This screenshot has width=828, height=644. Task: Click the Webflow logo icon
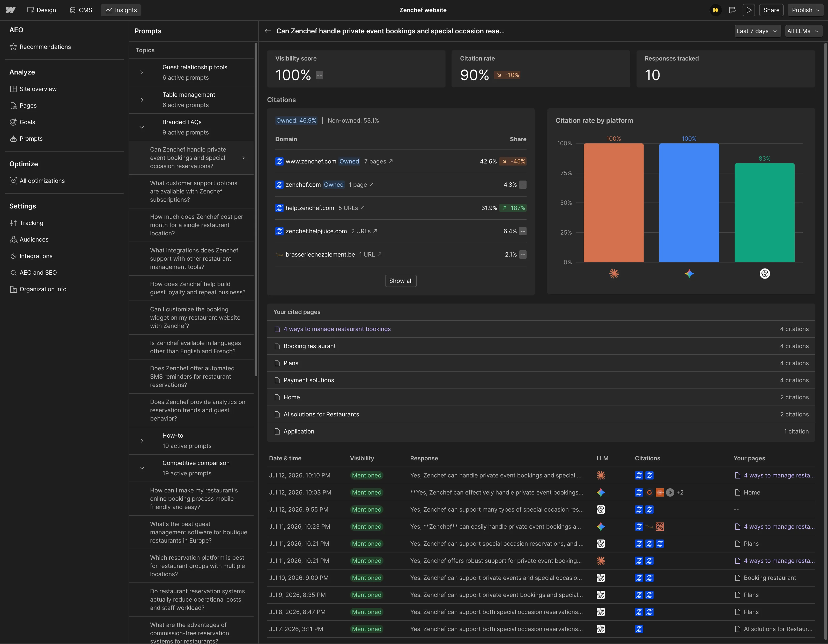pyautogui.click(x=11, y=10)
